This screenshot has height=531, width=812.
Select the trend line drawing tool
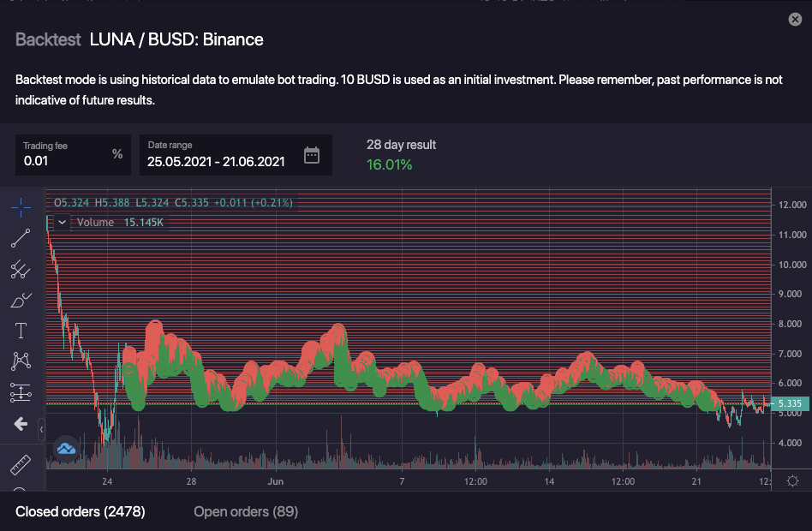(21, 238)
